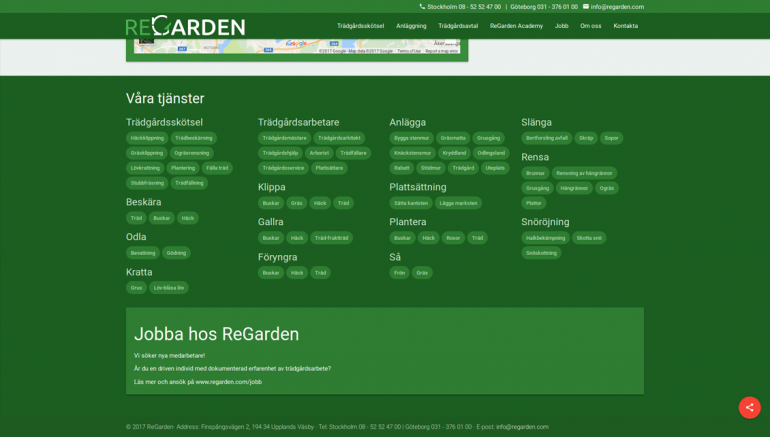The height and width of the screenshot is (437, 770).
Task: Select Buskar under Beskära
Action: [162, 218]
